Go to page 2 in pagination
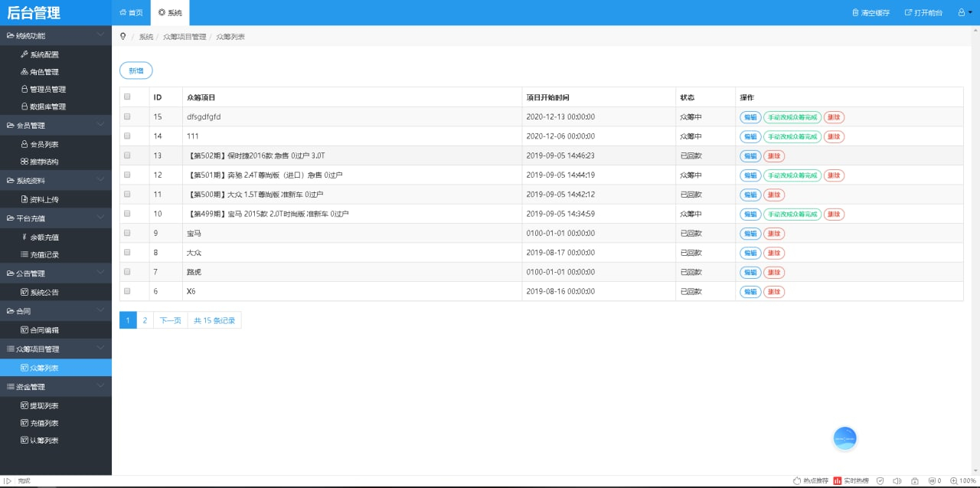 [x=145, y=320]
